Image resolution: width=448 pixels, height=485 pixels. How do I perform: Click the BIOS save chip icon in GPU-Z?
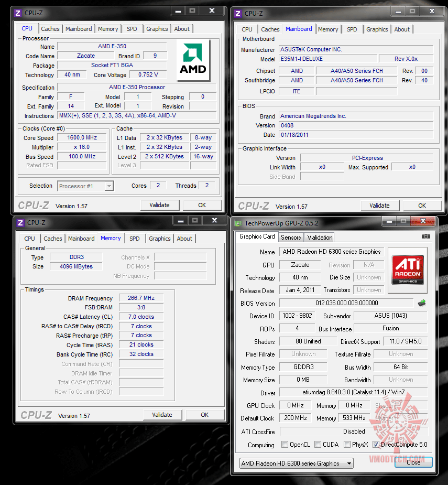coord(422,303)
